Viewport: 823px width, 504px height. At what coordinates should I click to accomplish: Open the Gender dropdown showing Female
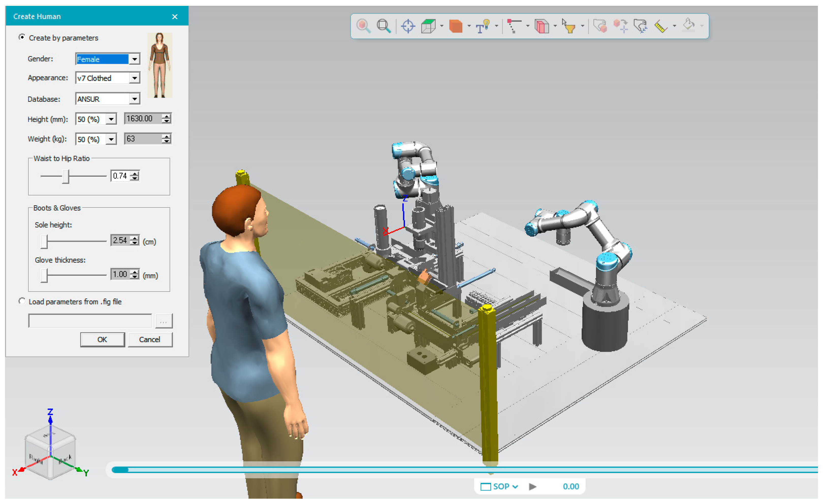[134, 59]
